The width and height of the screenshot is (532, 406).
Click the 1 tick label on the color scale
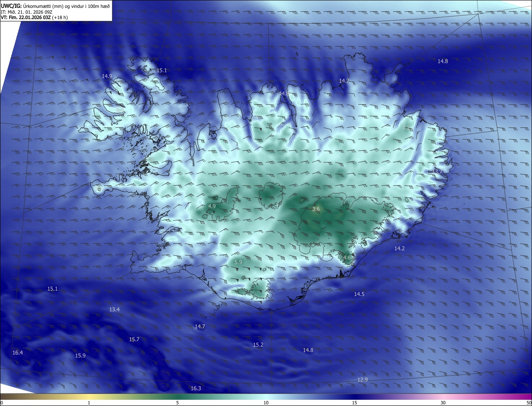(x=89, y=403)
